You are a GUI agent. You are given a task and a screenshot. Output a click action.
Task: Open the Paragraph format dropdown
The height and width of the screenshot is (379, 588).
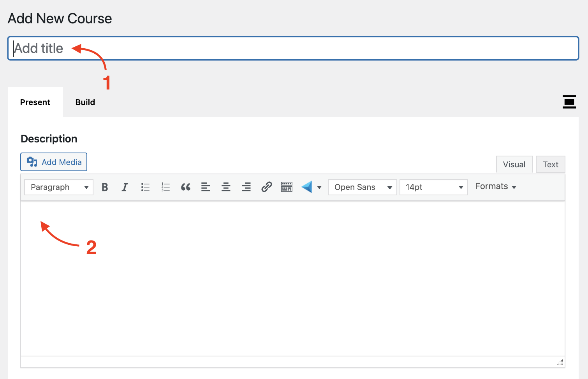tap(59, 187)
